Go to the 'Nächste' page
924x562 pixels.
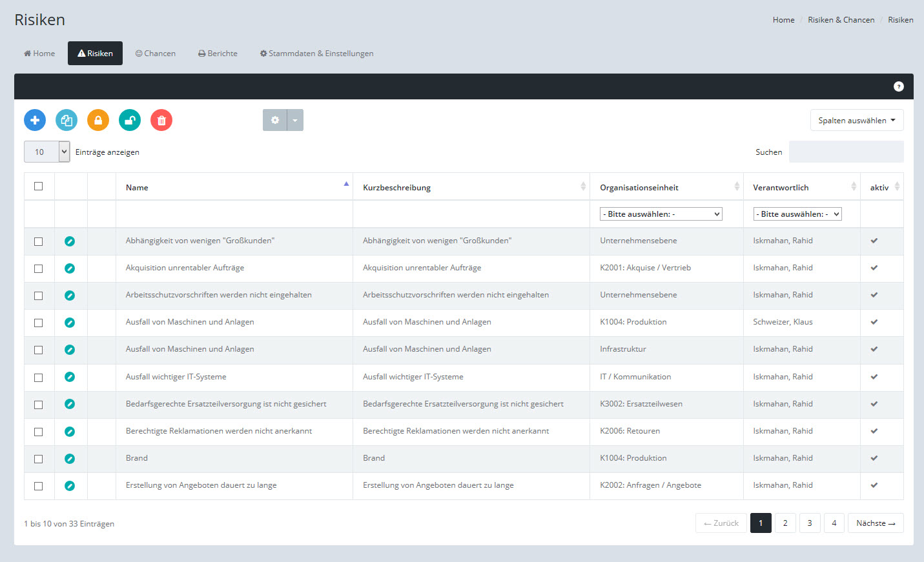[875, 523]
